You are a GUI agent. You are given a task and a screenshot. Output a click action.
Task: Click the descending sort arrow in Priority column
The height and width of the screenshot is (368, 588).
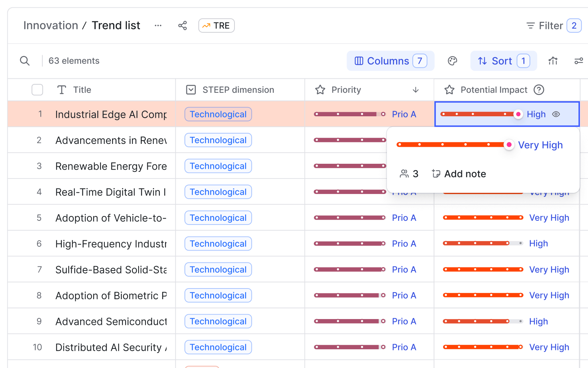pyautogui.click(x=416, y=90)
